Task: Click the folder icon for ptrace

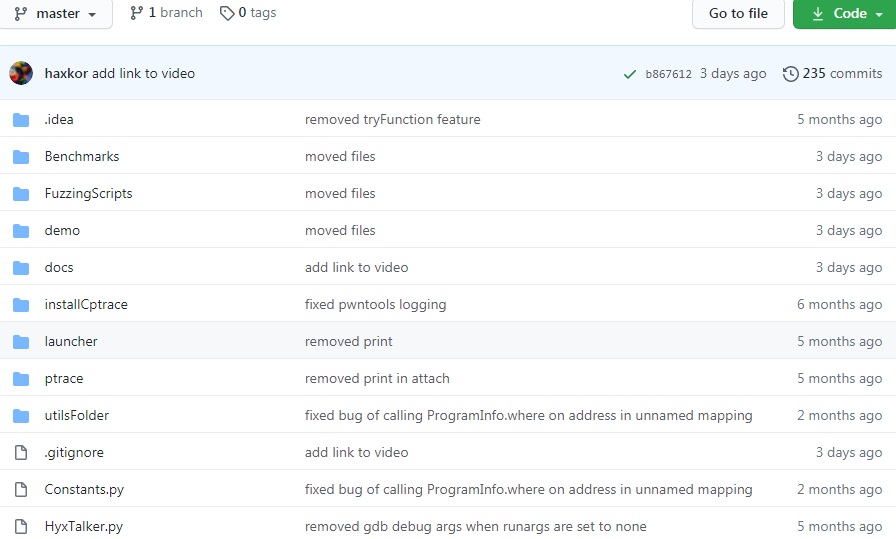Action: (x=21, y=379)
